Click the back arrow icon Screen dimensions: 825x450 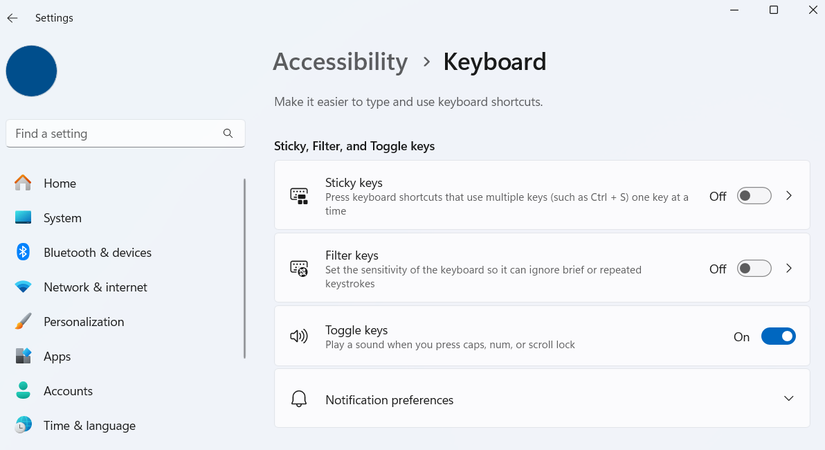(x=13, y=18)
